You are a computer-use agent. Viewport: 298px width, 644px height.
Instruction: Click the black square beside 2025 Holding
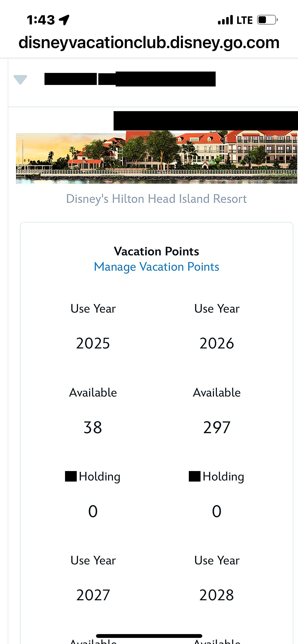click(71, 476)
